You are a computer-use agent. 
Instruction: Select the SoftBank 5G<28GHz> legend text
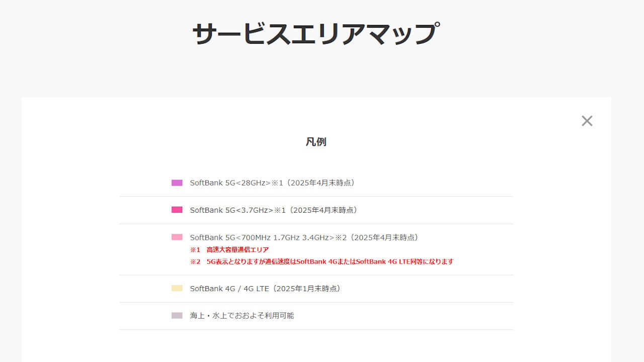(274, 183)
